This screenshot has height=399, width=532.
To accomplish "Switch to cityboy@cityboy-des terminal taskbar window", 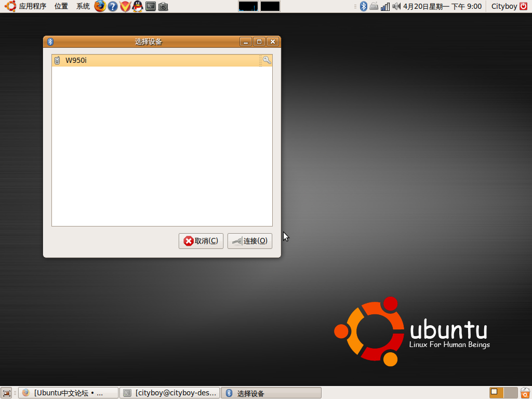I will (170, 393).
